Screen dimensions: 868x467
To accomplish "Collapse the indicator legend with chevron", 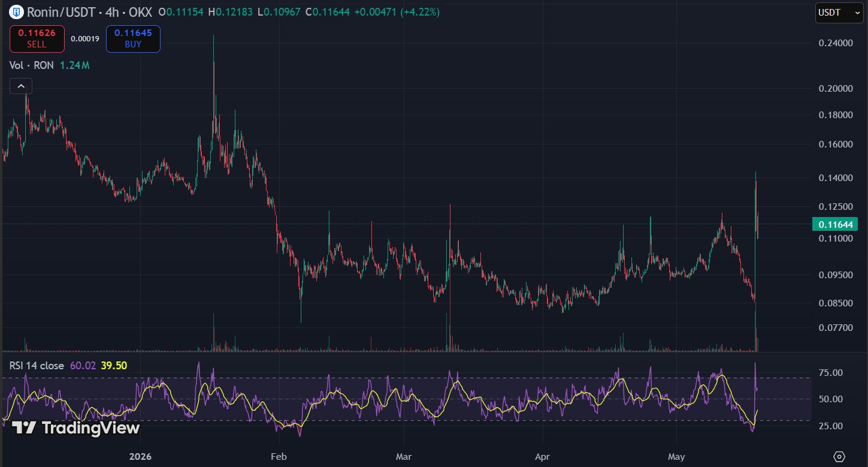I will coord(21,86).
